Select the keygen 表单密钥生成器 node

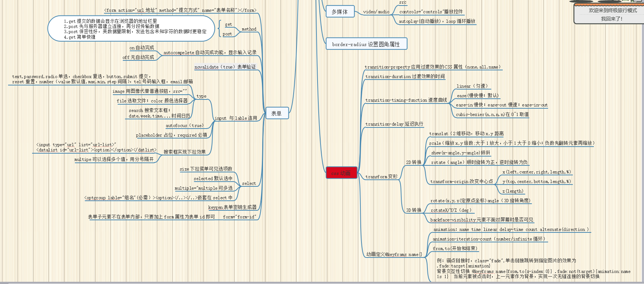[x=232, y=207]
